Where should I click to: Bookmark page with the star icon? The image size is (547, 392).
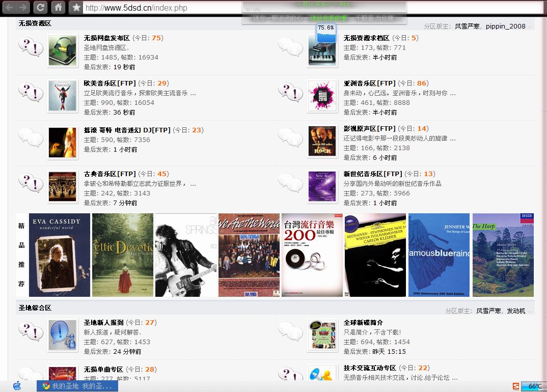tap(76, 7)
